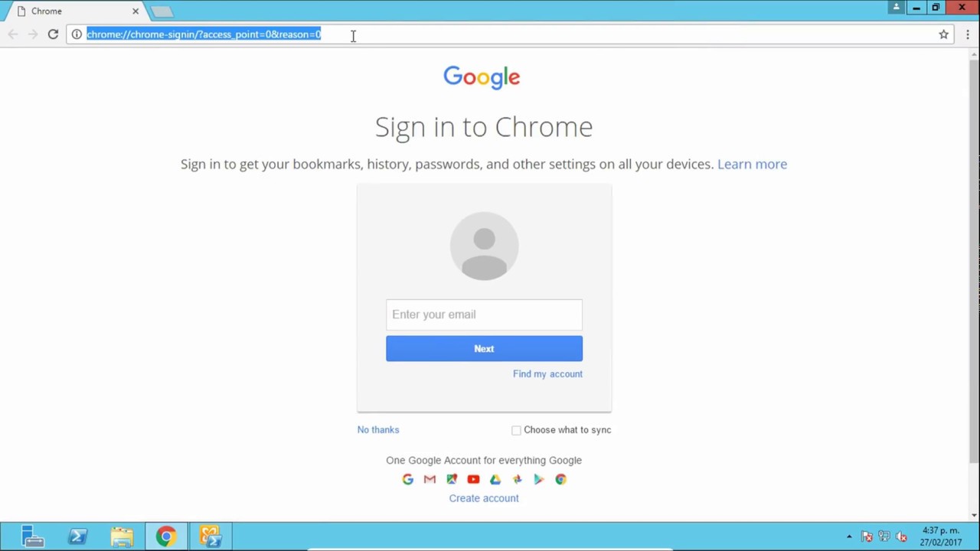Show hidden tray icons with the arrow
This screenshot has width=980, height=551.
pyautogui.click(x=849, y=536)
